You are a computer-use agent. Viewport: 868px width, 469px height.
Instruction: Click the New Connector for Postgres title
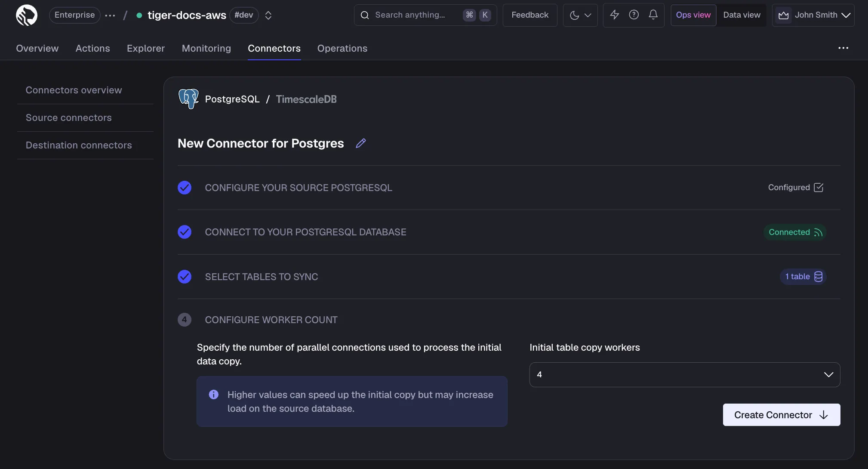pos(261,143)
